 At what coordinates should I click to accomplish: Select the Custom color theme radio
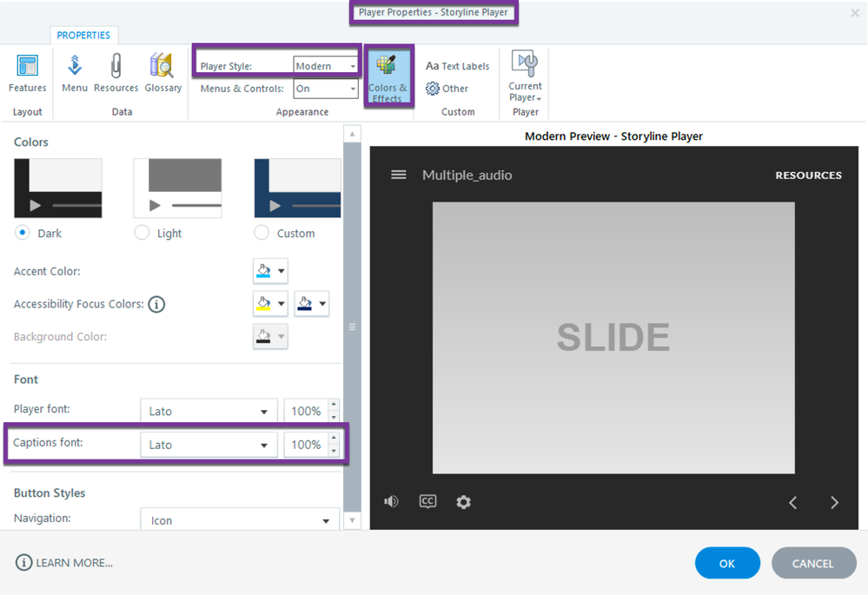[x=262, y=233]
